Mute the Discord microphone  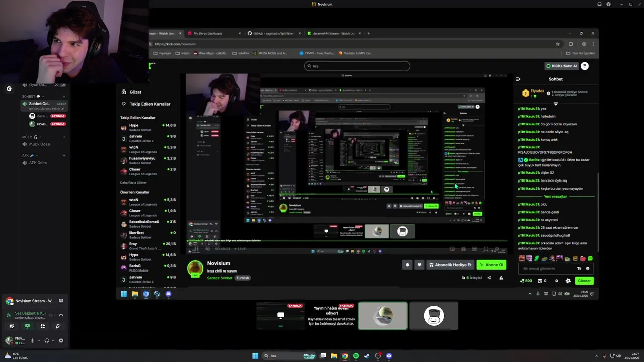pos(32,340)
